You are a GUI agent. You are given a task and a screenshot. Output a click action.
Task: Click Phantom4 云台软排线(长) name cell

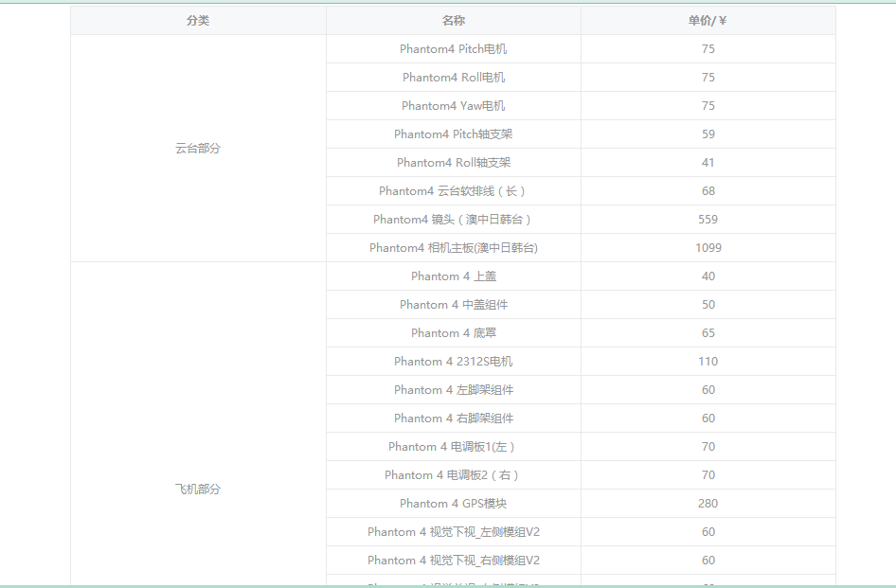[x=453, y=191]
